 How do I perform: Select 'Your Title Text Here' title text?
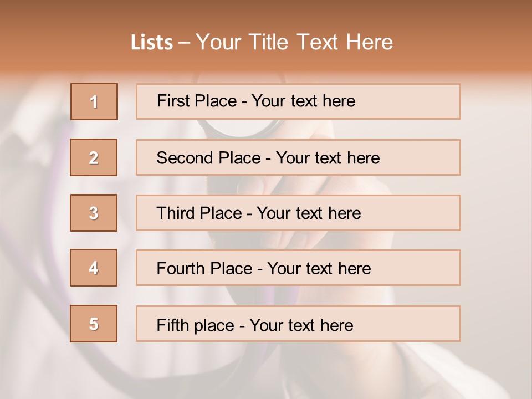click(x=294, y=43)
